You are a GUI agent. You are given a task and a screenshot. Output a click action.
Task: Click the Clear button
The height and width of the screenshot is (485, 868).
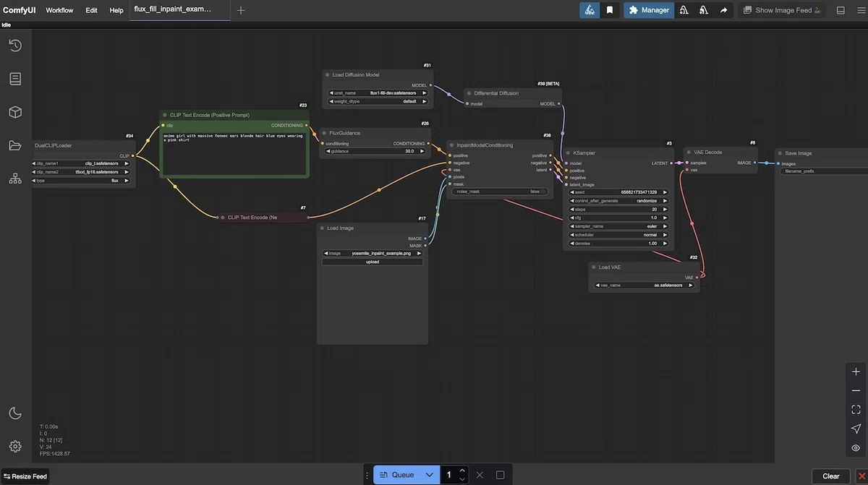tap(831, 476)
